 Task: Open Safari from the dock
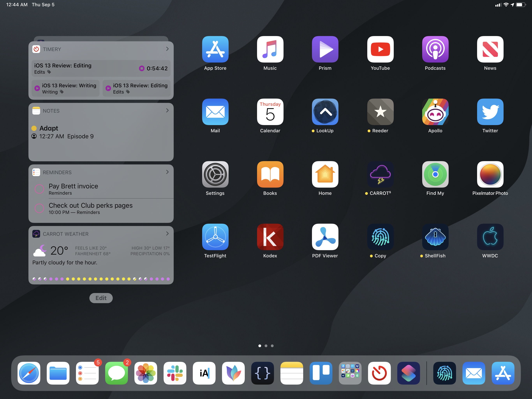pyautogui.click(x=29, y=373)
